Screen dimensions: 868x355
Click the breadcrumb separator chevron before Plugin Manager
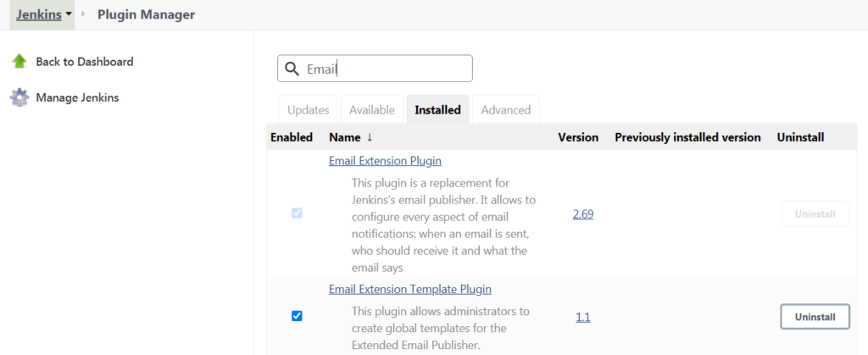84,14
